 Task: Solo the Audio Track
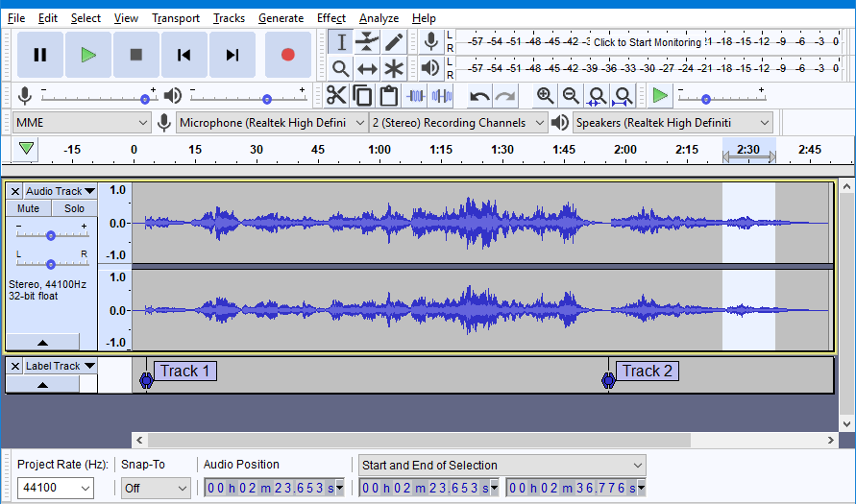click(x=74, y=208)
